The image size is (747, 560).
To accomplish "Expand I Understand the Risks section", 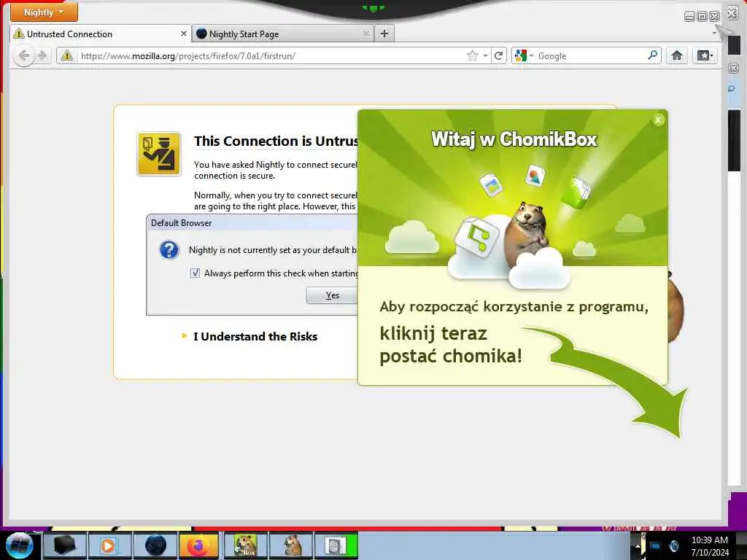I will pos(250,336).
